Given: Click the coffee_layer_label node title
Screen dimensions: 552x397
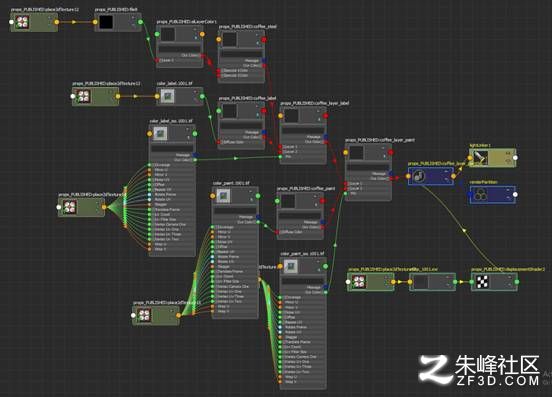Looking at the screenshot, I should (314, 103).
